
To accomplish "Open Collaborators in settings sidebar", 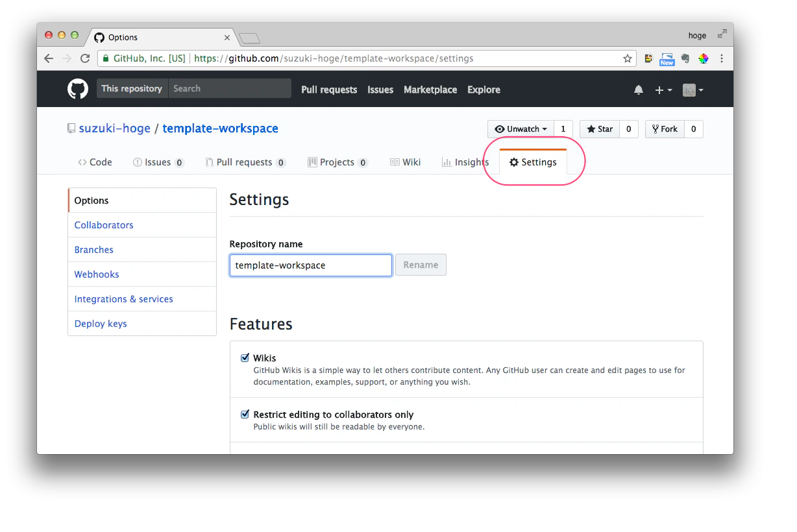I will coord(142,225).
